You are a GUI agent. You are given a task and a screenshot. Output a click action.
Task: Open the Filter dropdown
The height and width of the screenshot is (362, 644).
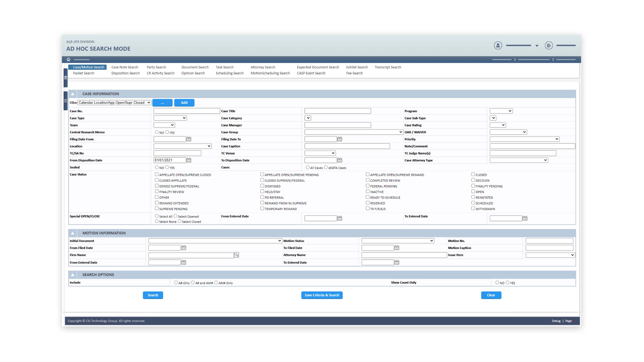coord(114,103)
